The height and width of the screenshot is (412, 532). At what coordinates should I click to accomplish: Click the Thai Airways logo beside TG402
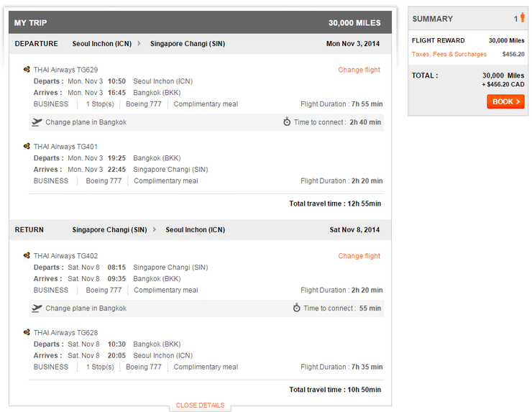[x=27, y=255]
